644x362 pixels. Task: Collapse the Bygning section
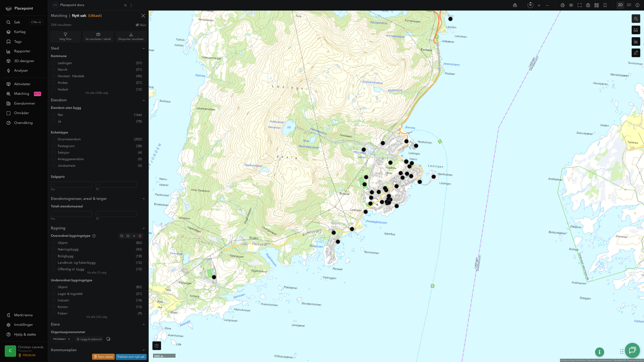(x=144, y=228)
